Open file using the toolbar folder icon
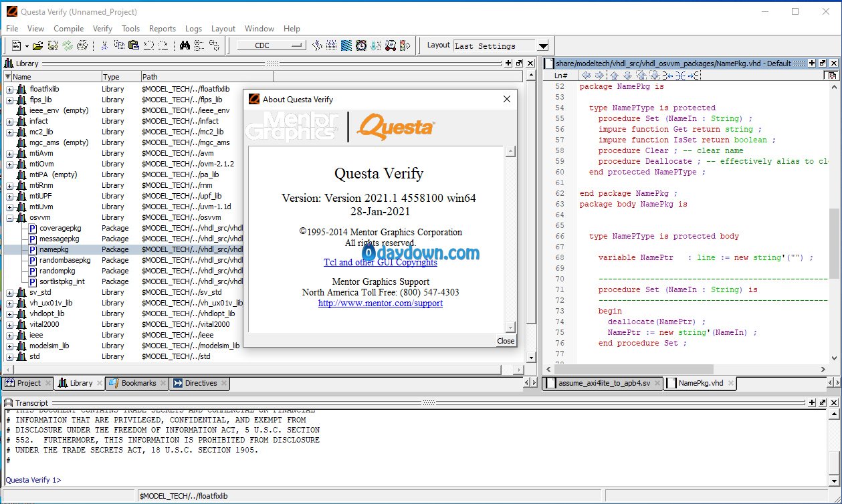The image size is (842, 504). [37, 46]
